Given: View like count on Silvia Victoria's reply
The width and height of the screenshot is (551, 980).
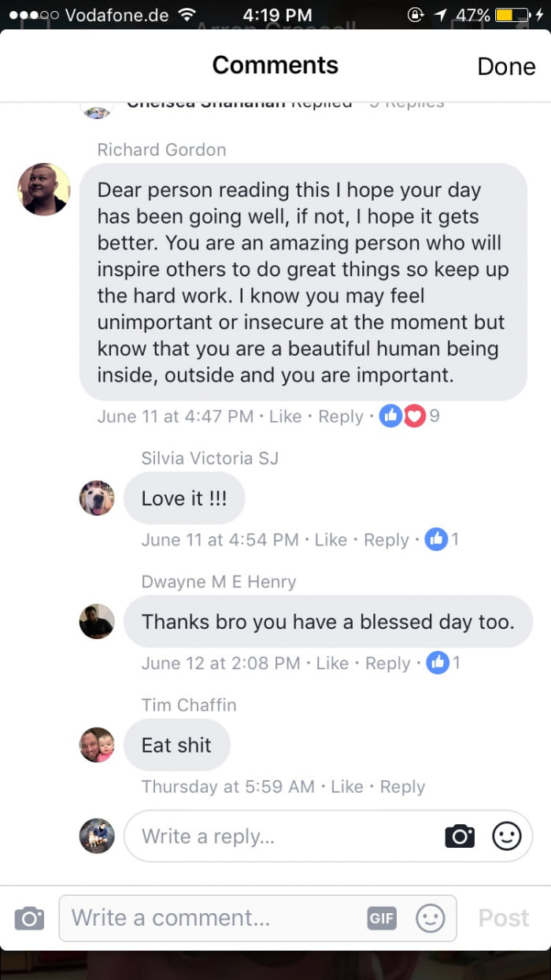Looking at the screenshot, I should pyautogui.click(x=442, y=540).
